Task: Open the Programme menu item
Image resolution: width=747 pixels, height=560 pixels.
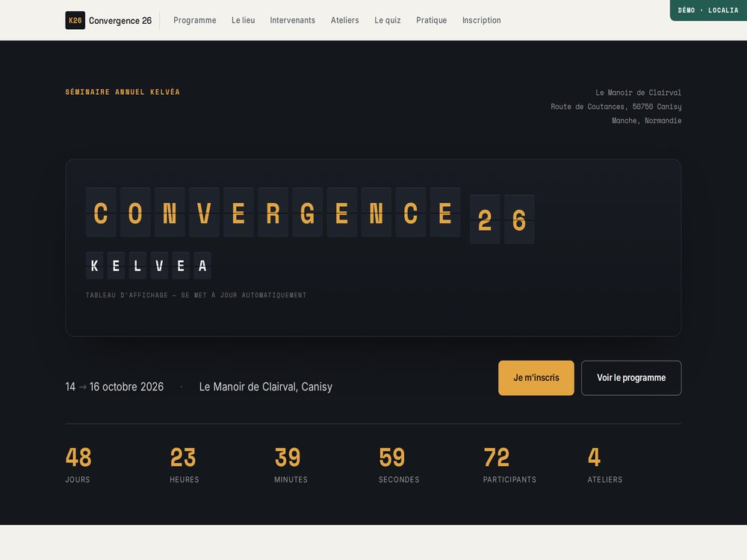Action: pos(194,20)
